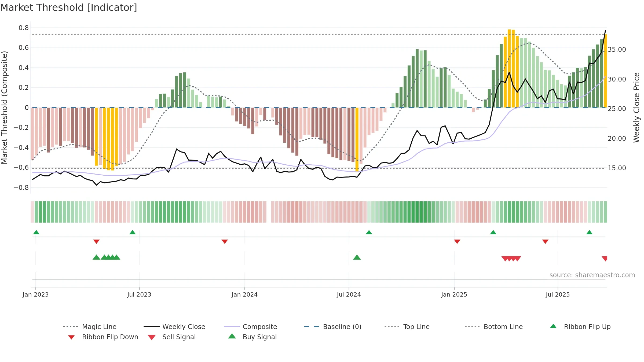Click the Ribbon Flip Down marker in June 2025
This screenshot has width=644, height=362.
point(545,242)
